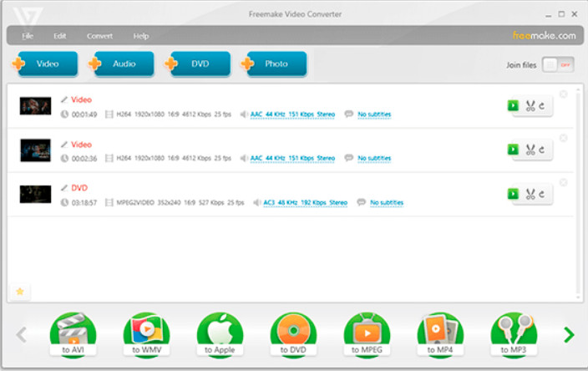Select the 00:01:49 video thumbnail
The image size is (588, 371).
[x=35, y=106]
